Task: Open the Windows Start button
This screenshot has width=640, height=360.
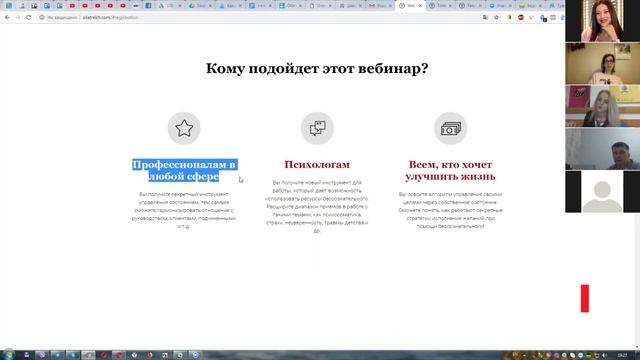Action: 8,355
